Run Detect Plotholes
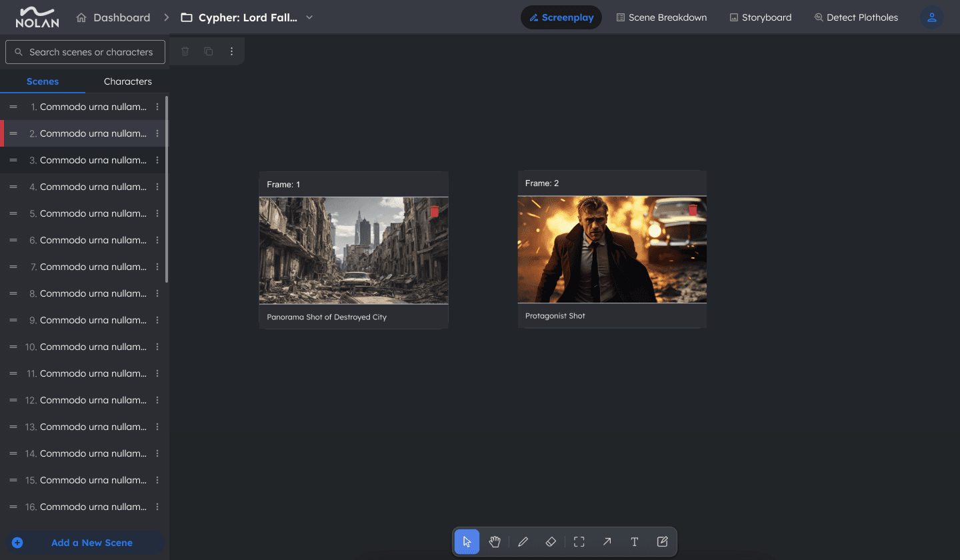960x560 pixels. point(856,17)
